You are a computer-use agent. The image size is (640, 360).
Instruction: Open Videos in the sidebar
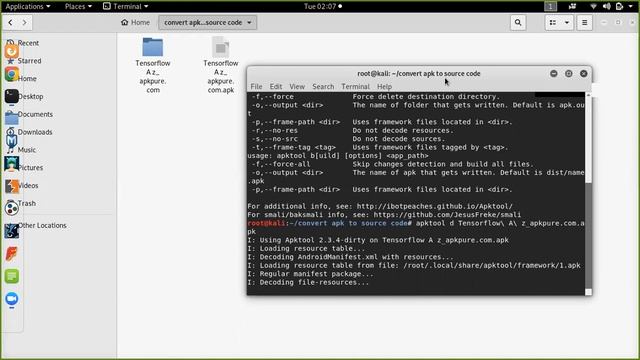point(28,185)
